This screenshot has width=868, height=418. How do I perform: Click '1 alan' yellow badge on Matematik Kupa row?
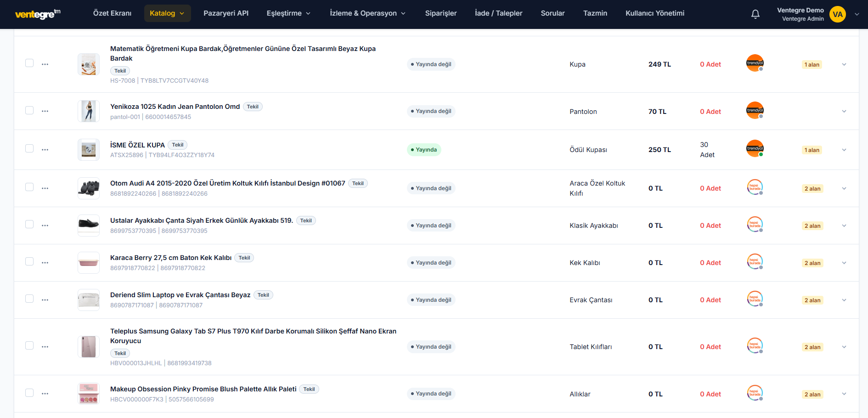click(x=812, y=65)
